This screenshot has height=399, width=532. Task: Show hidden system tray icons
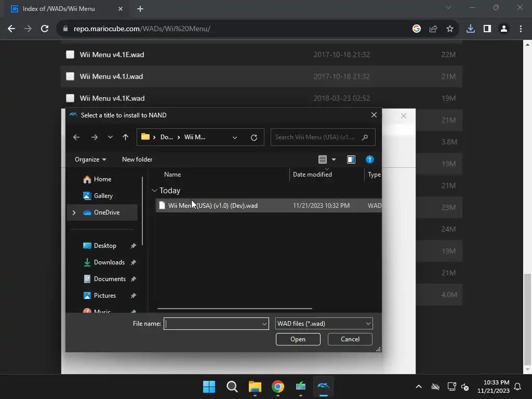[419, 387]
